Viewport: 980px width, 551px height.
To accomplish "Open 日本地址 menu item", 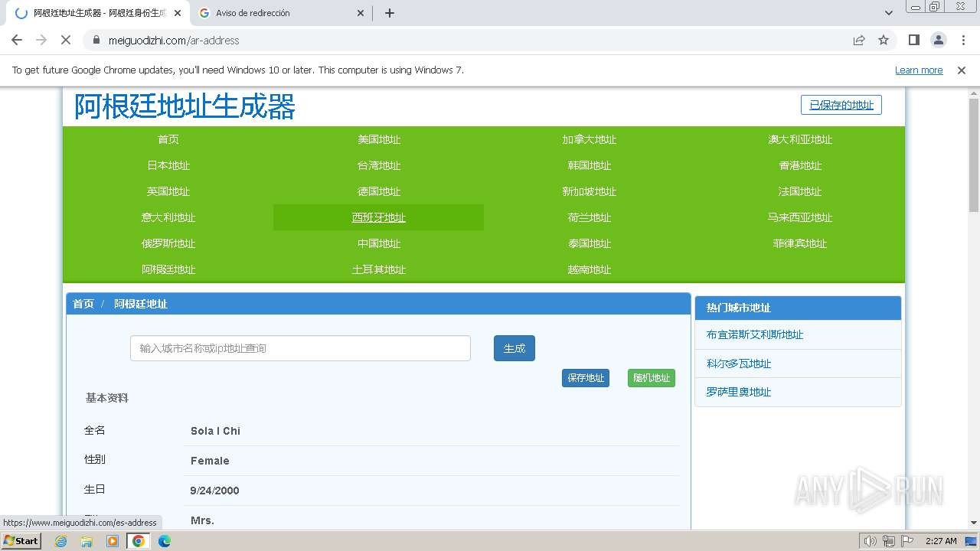I will 168,165.
